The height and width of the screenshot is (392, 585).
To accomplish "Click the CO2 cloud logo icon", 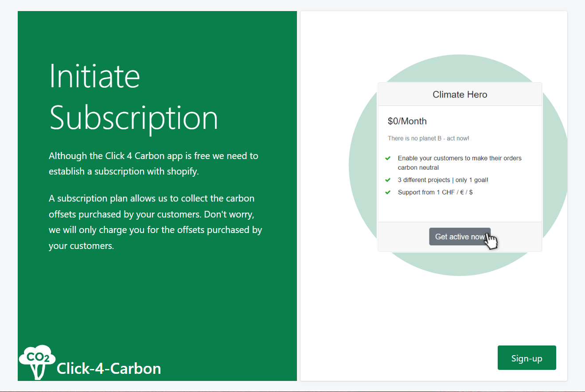I will point(37,358).
